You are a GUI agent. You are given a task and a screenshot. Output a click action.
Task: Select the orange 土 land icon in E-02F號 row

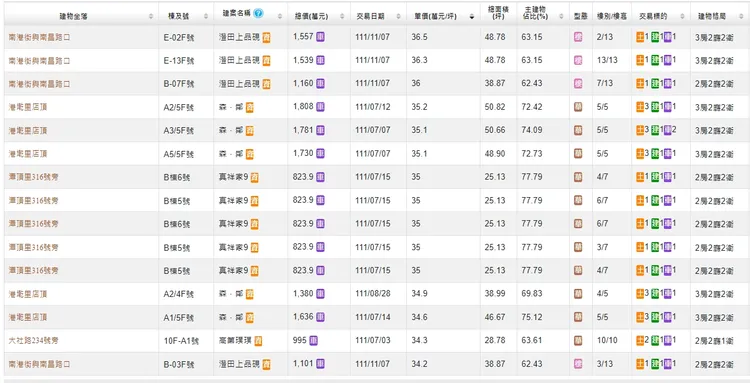(x=640, y=37)
